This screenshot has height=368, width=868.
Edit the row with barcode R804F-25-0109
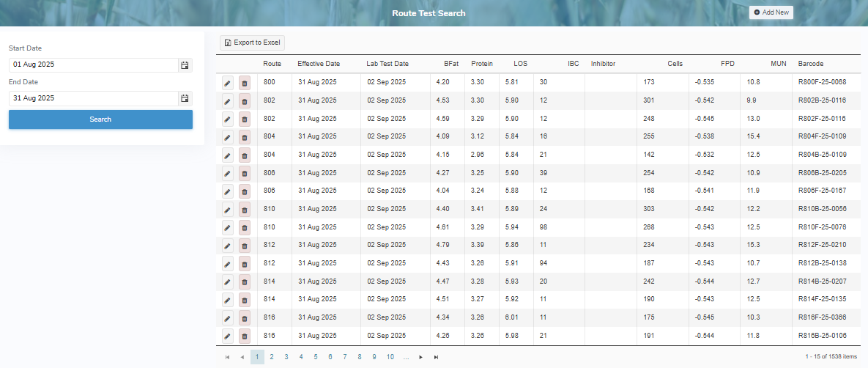click(227, 137)
